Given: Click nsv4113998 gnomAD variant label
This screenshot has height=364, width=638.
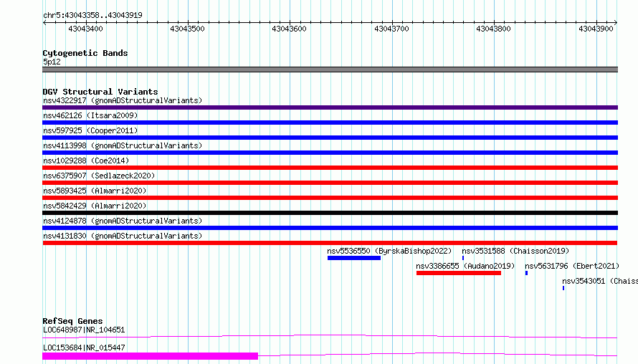Looking at the screenshot, I should pos(123,145).
